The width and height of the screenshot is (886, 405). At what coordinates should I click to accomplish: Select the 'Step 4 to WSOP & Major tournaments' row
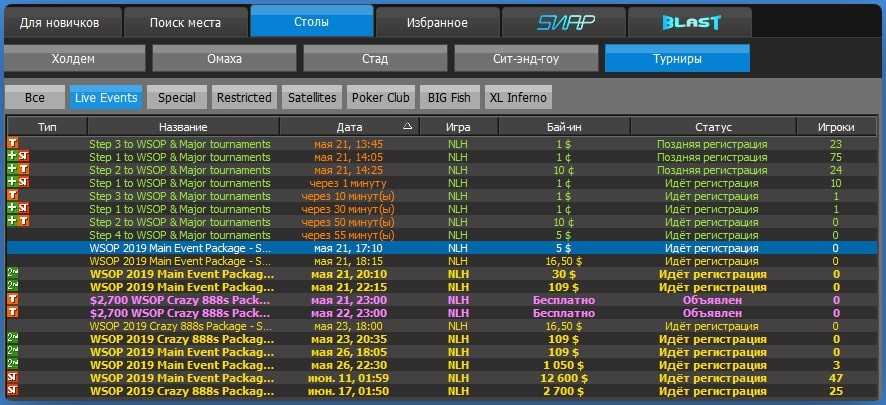point(442,235)
